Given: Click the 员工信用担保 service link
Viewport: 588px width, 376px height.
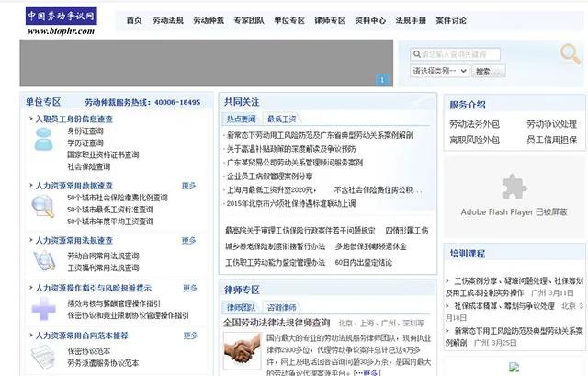Looking at the screenshot, I should (x=551, y=140).
